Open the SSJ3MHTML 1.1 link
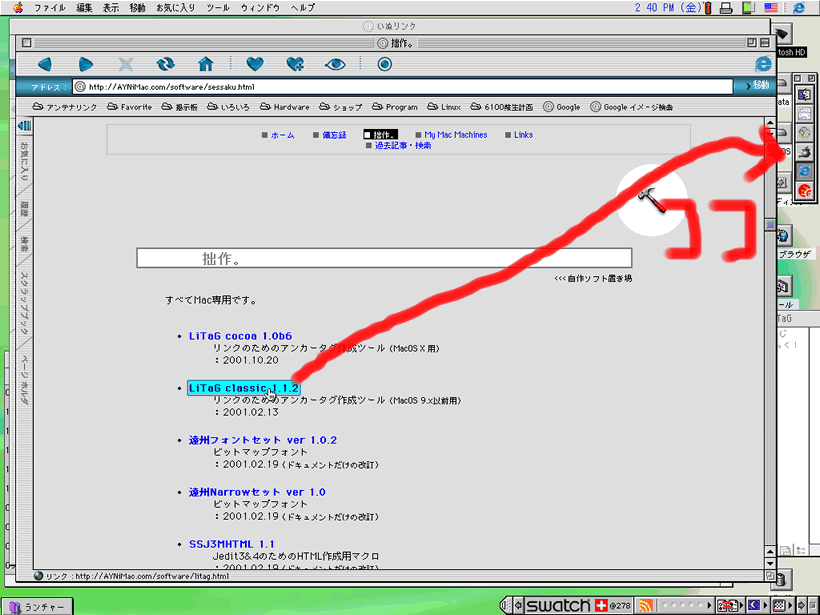 click(x=232, y=544)
